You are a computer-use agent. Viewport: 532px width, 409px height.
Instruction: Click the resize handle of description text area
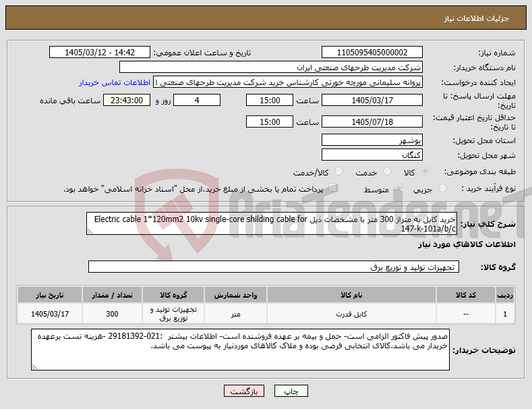click(90, 231)
